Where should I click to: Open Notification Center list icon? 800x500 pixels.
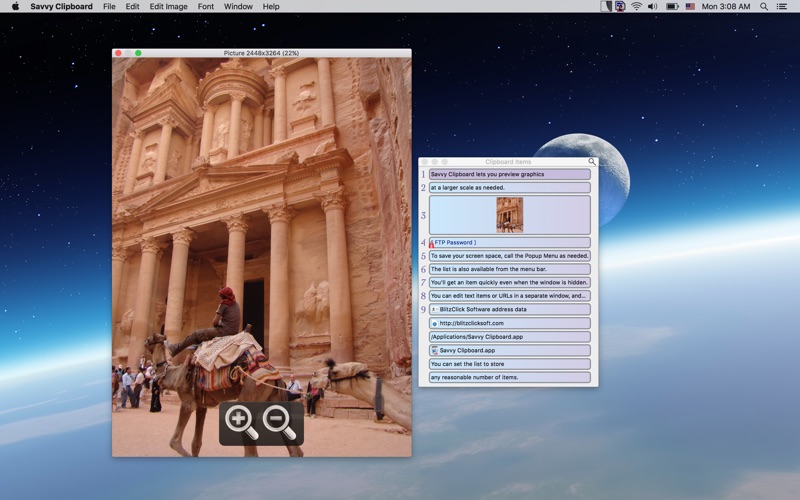[782, 7]
